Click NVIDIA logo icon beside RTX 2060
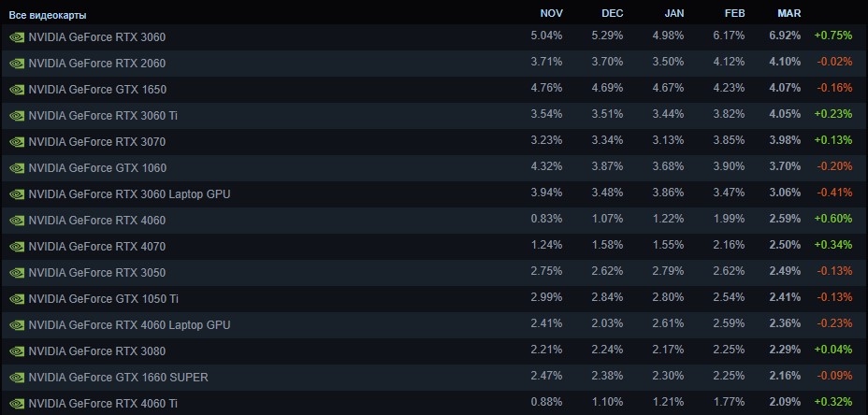The width and height of the screenshot is (868, 415). pos(17,63)
